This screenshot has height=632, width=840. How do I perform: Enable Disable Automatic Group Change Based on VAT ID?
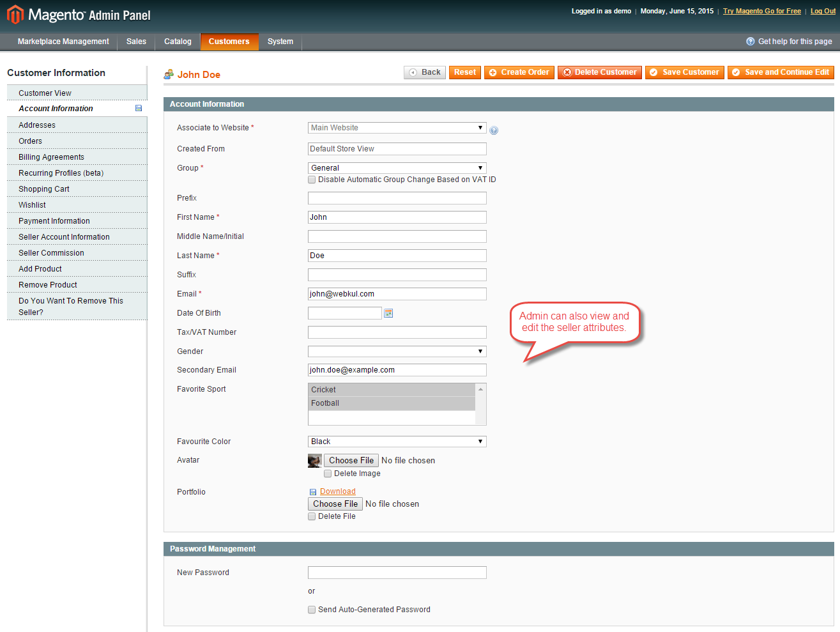point(312,179)
